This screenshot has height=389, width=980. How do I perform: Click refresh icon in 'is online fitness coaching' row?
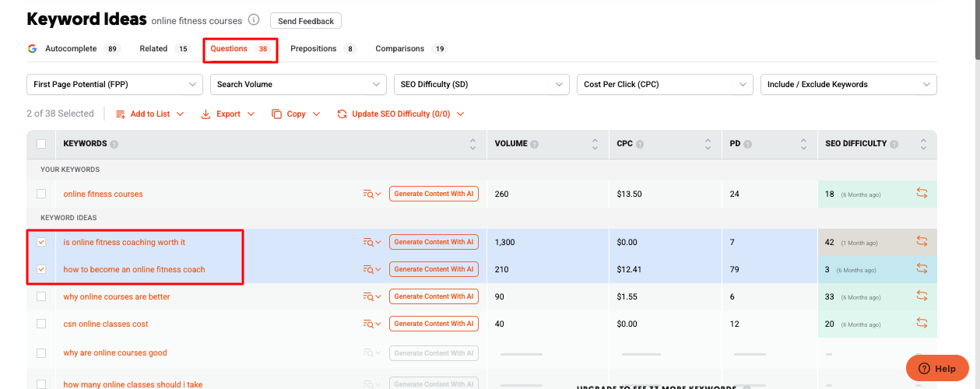click(922, 242)
